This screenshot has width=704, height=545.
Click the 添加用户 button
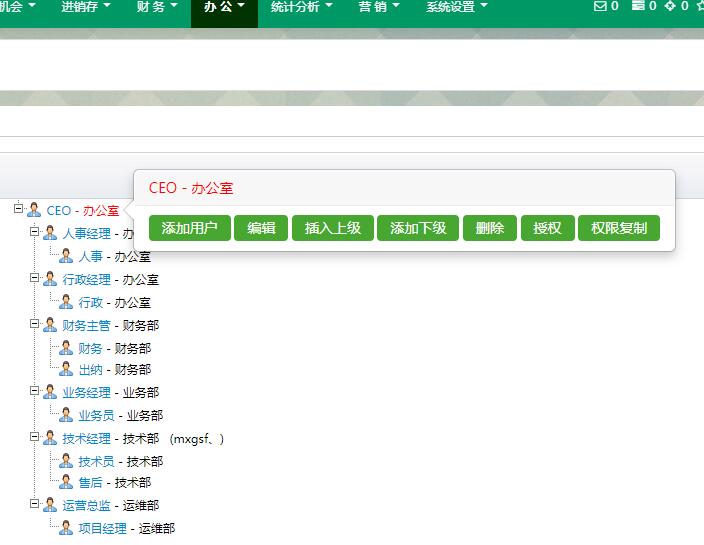190,228
